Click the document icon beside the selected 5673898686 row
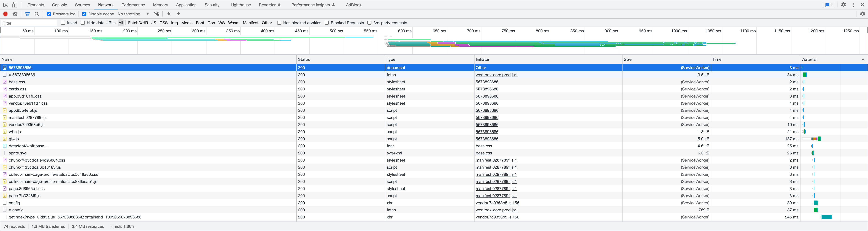Image resolution: width=868 pixels, height=231 pixels. point(5,68)
